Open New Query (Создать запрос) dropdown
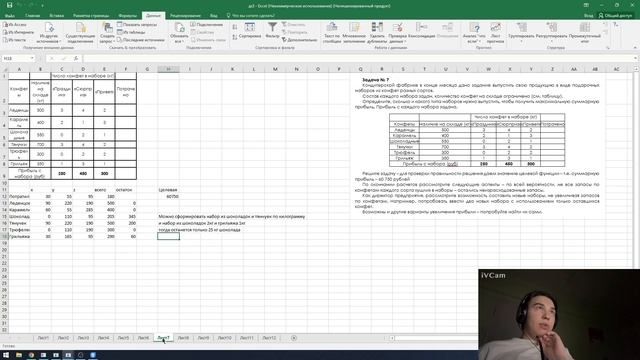640x360 pixels. [x=107, y=33]
